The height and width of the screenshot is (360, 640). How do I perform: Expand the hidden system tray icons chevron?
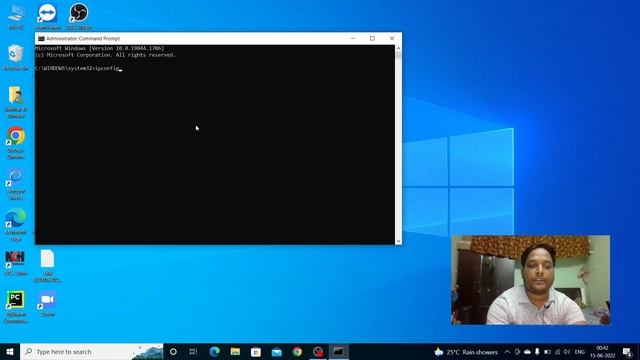[507, 352]
